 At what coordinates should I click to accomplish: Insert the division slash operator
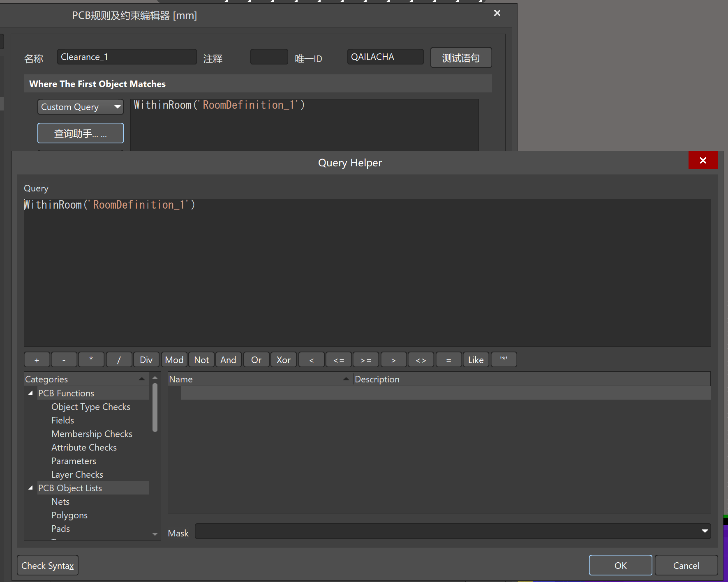[119, 360]
